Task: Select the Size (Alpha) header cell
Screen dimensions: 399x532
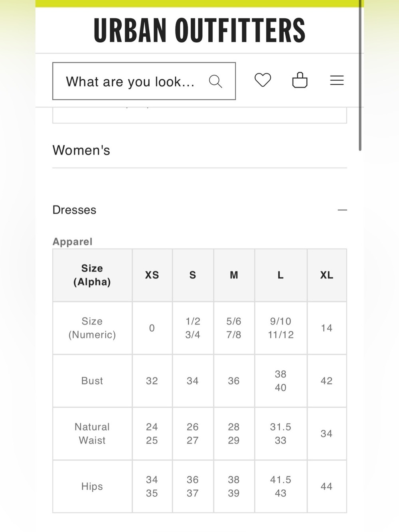Action: (x=92, y=275)
